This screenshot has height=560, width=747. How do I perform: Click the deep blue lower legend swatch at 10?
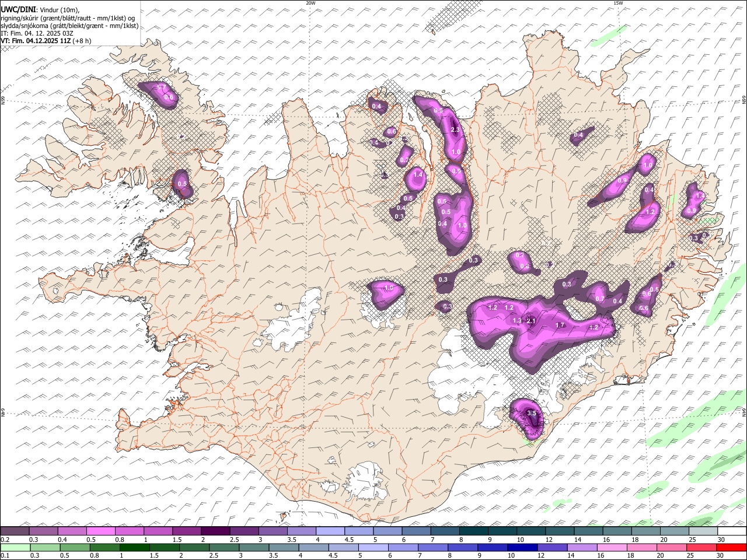pos(521,547)
